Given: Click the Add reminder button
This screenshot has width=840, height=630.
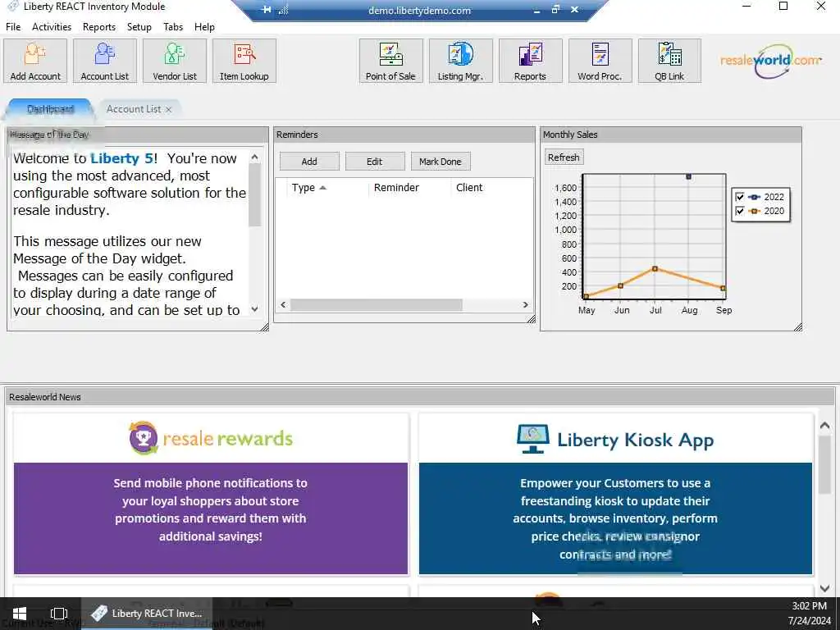Looking at the screenshot, I should 309,162.
